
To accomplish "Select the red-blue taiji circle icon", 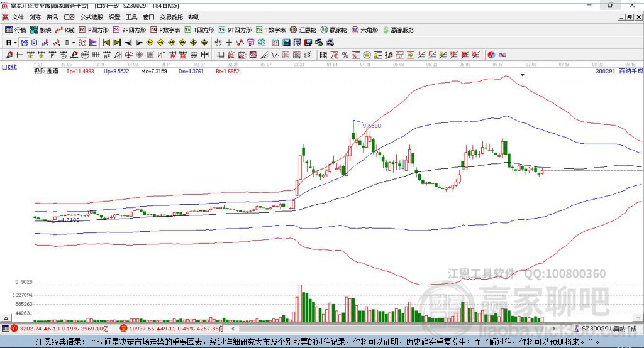I will pyautogui.click(x=491, y=55).
